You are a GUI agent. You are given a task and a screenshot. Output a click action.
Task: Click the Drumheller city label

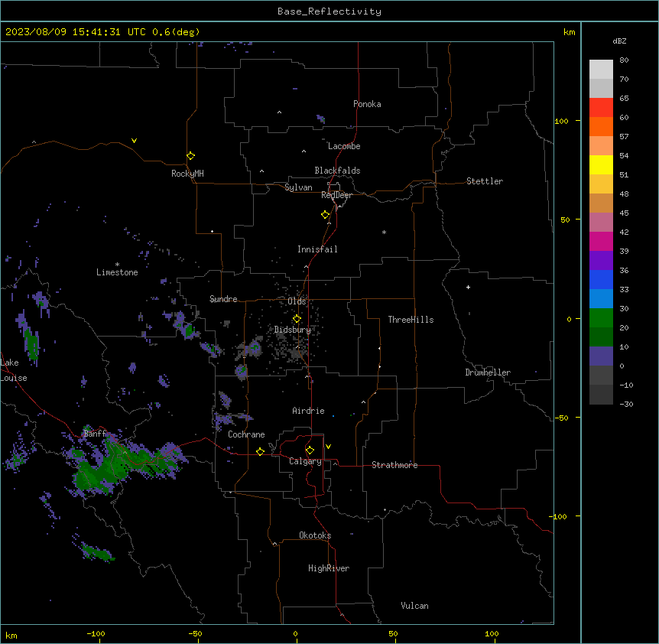pyautogui.click(x=488, y=372)
